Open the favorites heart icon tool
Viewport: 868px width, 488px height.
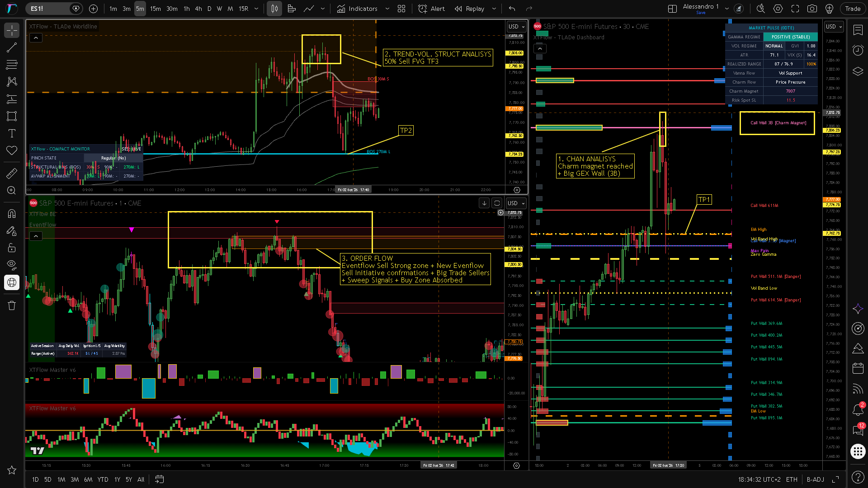click(12, 150)
